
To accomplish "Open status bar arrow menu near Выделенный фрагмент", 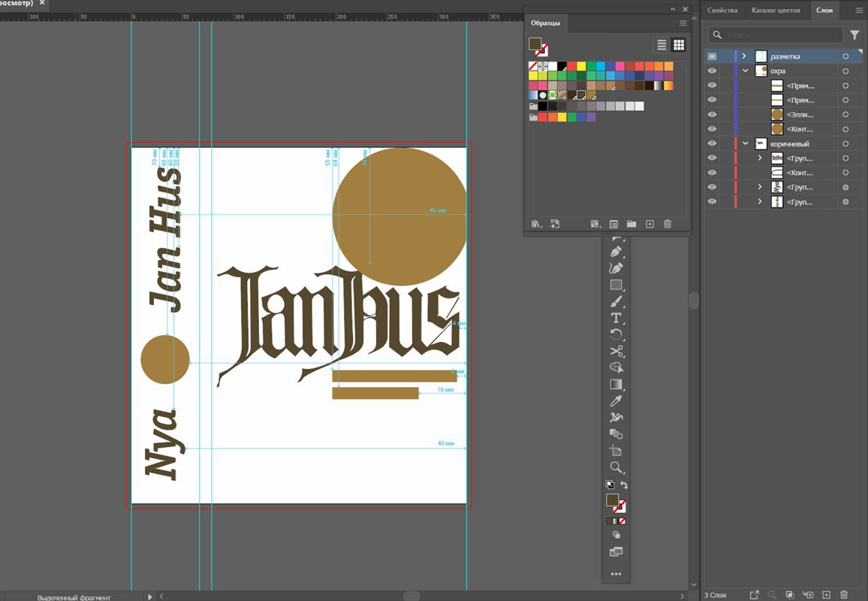I will tap(150, 597).
